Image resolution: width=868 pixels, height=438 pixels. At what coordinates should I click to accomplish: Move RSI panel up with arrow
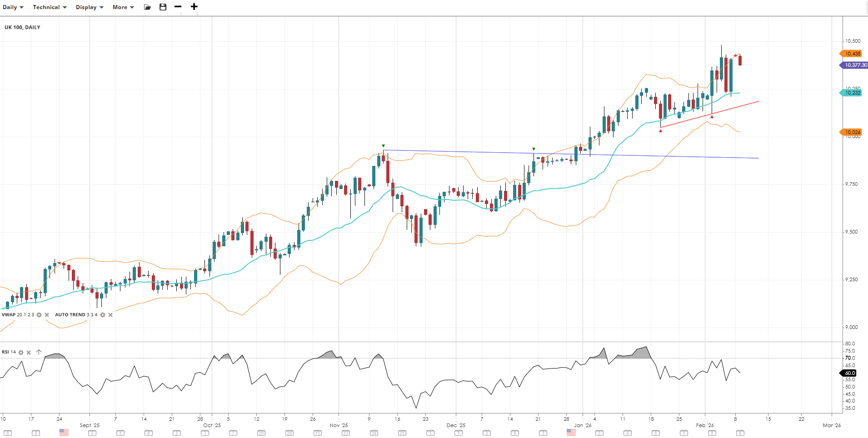pos(39,352)
